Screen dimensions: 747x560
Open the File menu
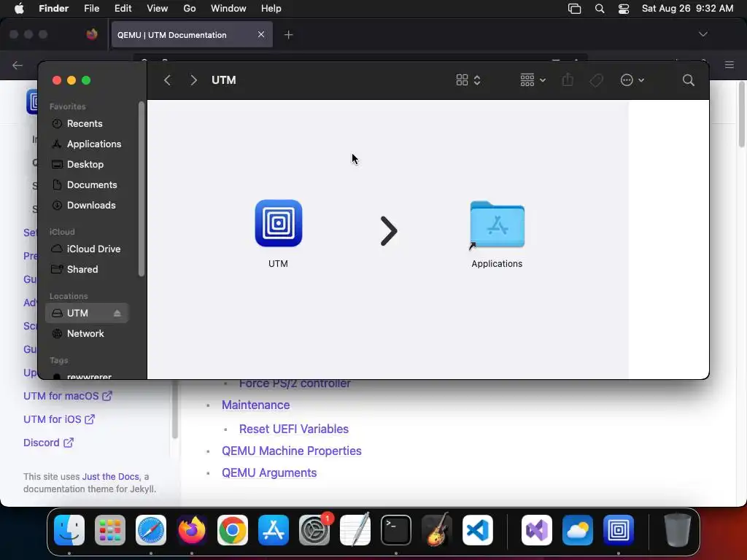click(91, 9)
